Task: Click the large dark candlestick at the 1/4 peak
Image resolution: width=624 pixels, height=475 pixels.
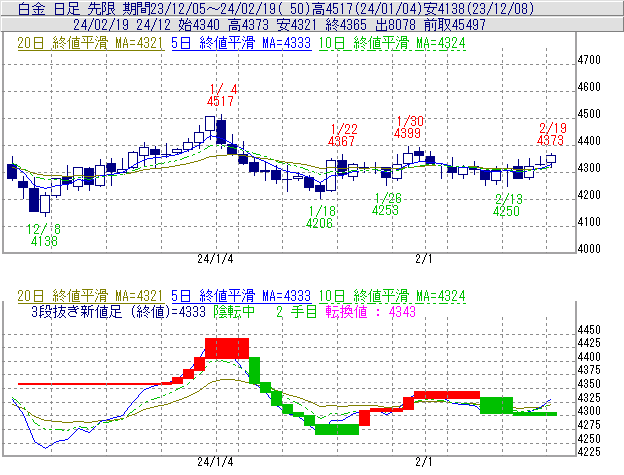Action: (221, 131)
